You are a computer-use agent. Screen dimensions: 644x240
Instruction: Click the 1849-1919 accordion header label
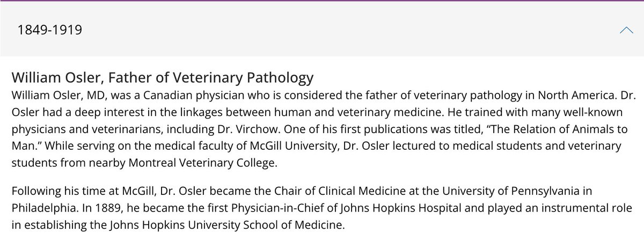click(x=50, y=31)
